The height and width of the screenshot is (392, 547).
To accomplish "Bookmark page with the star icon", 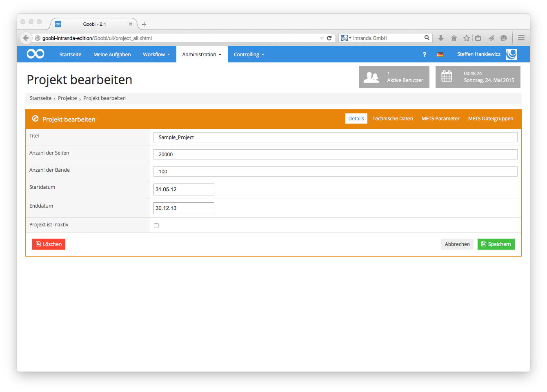I will click(467, 38).
